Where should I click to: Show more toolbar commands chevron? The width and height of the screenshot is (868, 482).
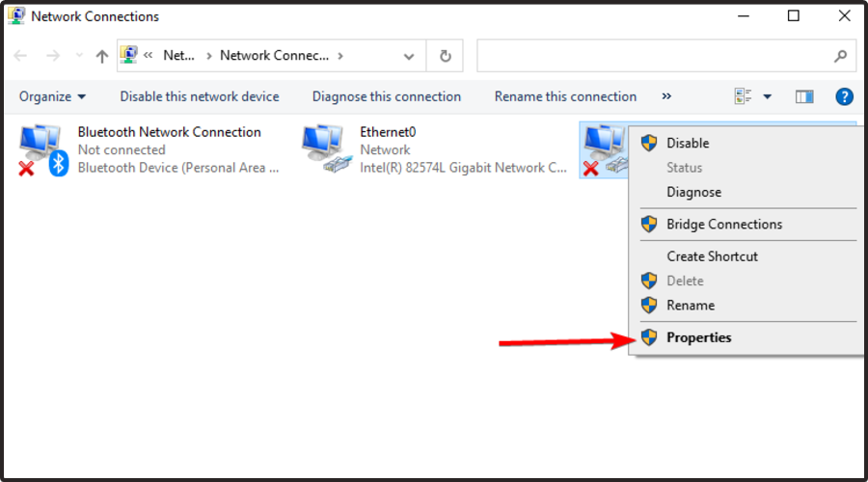tap(666, 96)
